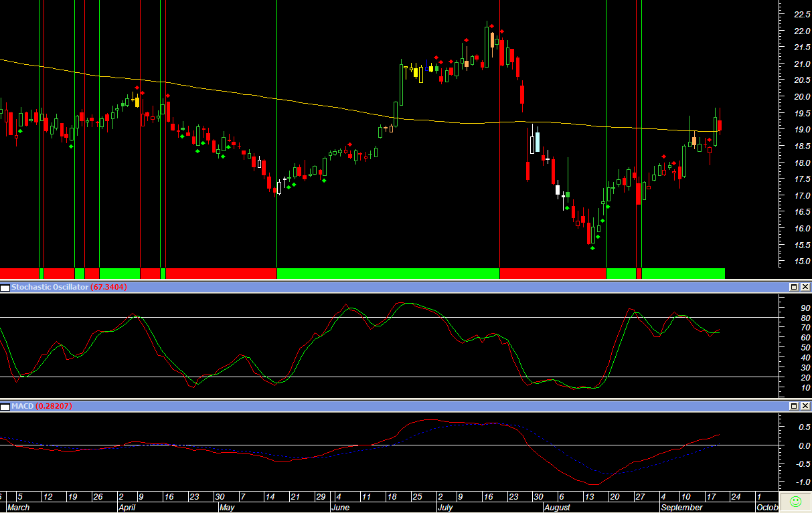Click the August label on date axis

[x=557, y=508]
